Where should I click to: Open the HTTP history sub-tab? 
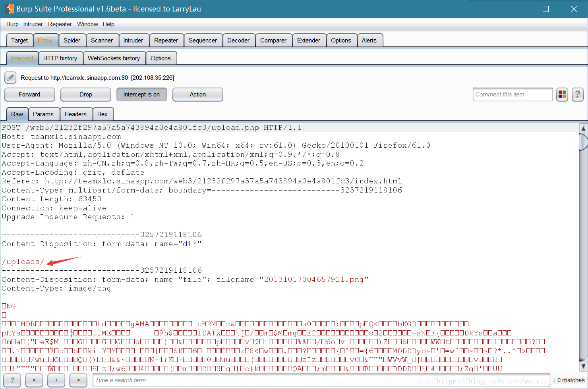coord(60,58)
